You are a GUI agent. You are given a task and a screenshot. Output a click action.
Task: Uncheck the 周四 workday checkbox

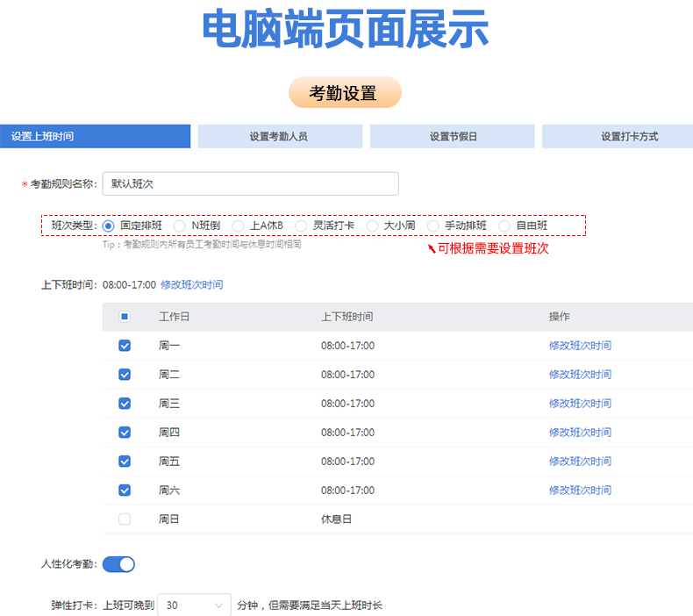click(x=125, y=432)
